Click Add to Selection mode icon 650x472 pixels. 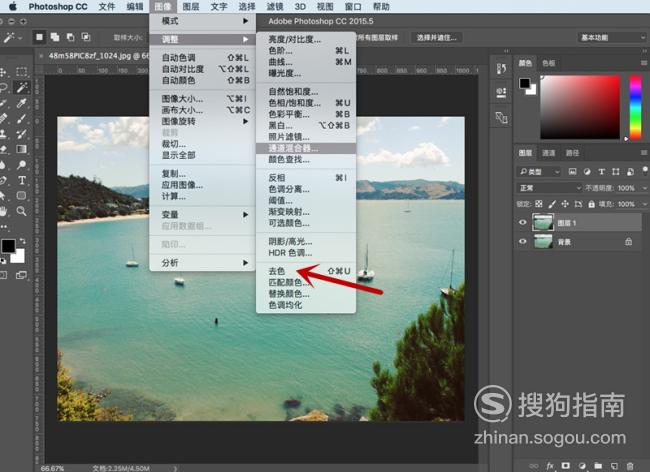(x=55, y=37)
